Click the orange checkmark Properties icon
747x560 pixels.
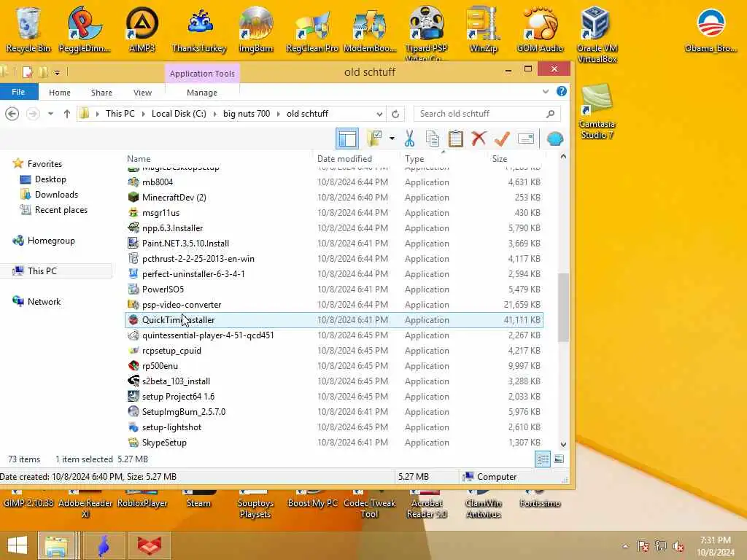[x=502, y=139]
